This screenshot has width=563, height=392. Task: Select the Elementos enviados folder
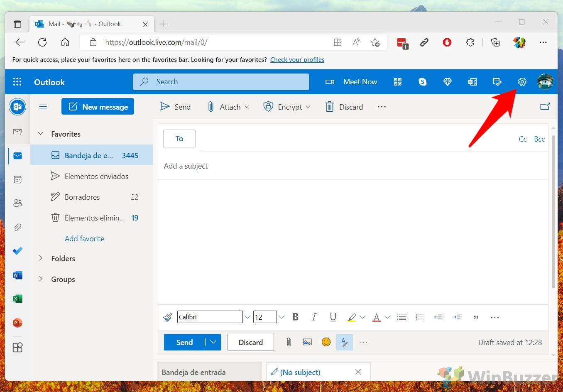[x=91, y=176]
